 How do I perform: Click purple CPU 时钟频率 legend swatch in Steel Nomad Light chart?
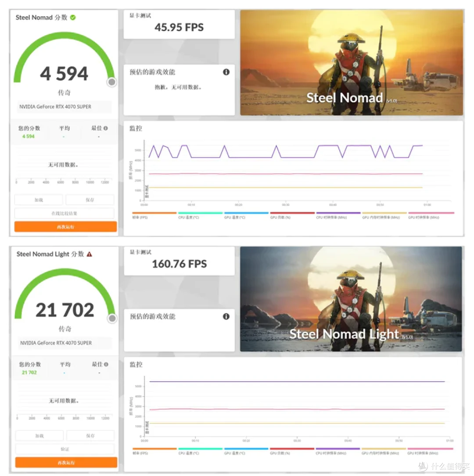338,449
